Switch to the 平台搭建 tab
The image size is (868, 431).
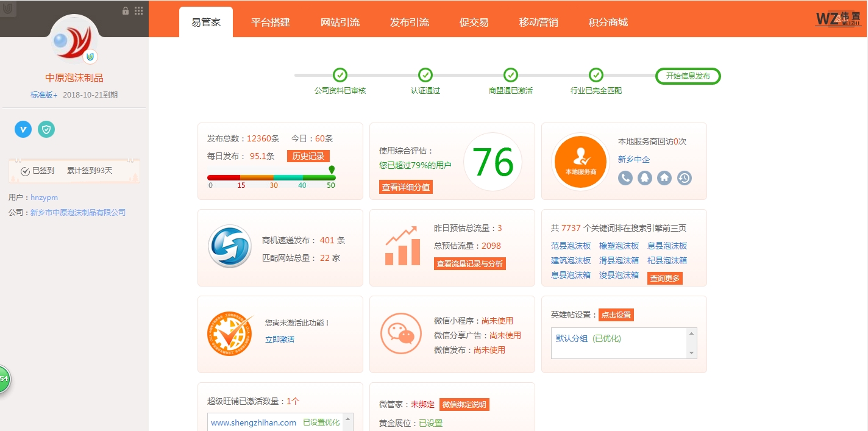pyautogui.click(x=271, y=23)
